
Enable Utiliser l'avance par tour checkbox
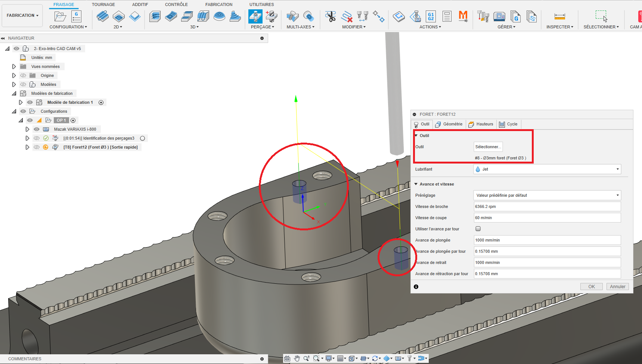pos(478,229)
